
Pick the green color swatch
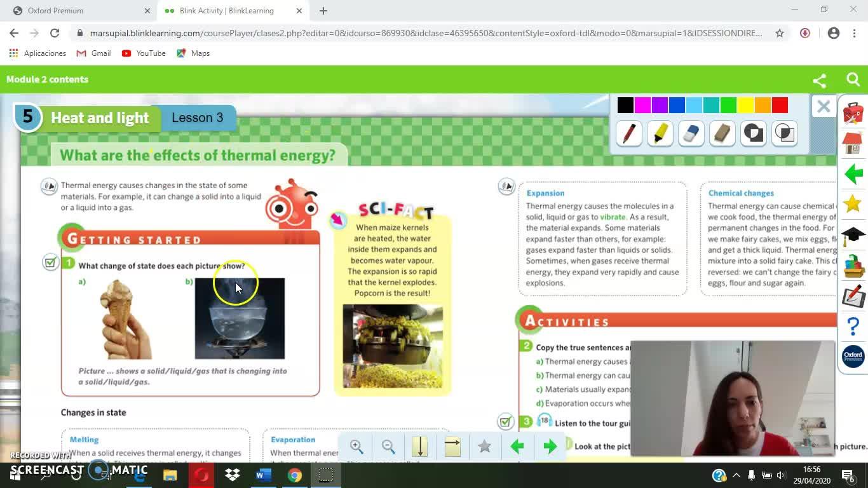point(728,105)
